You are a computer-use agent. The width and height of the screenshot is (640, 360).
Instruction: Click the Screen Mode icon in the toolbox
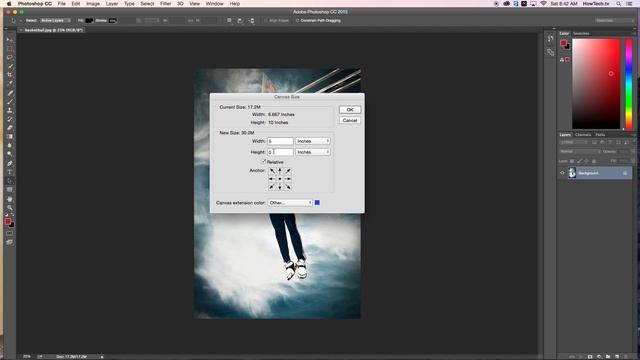[10, 242]
